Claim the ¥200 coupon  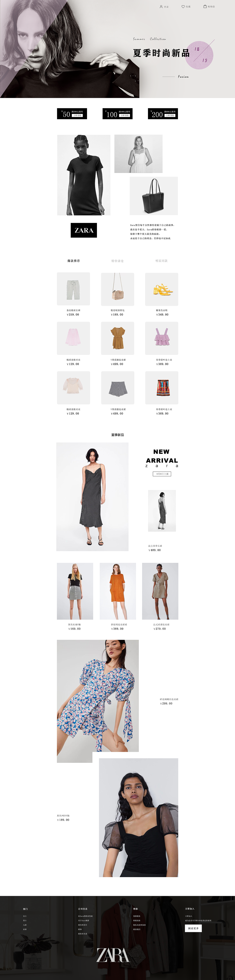163,114
